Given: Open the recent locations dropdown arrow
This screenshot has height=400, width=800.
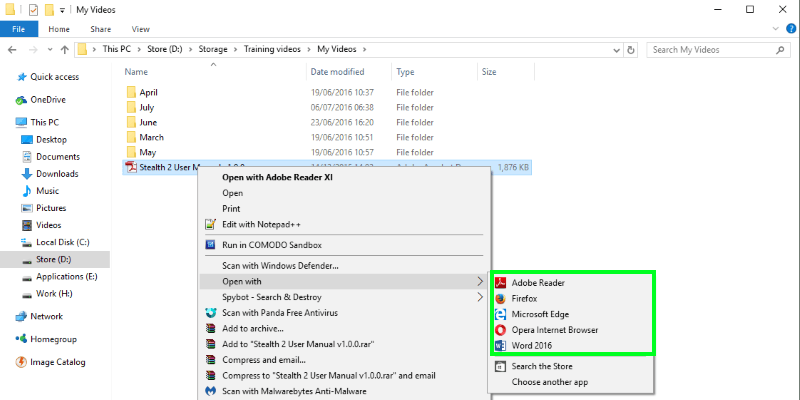Looking at the screenshot, I should click(x=49, y=50).
